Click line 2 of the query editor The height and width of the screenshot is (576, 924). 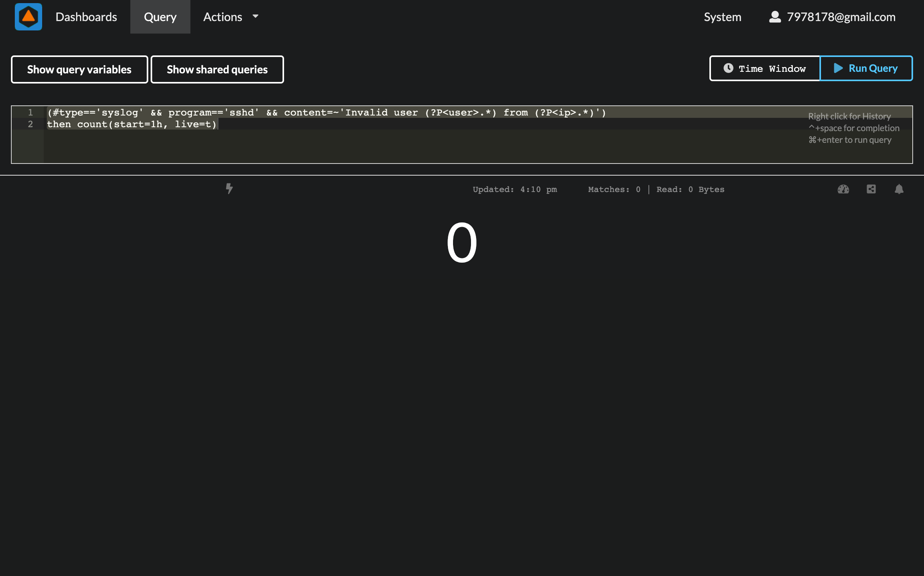coord(131,124)
